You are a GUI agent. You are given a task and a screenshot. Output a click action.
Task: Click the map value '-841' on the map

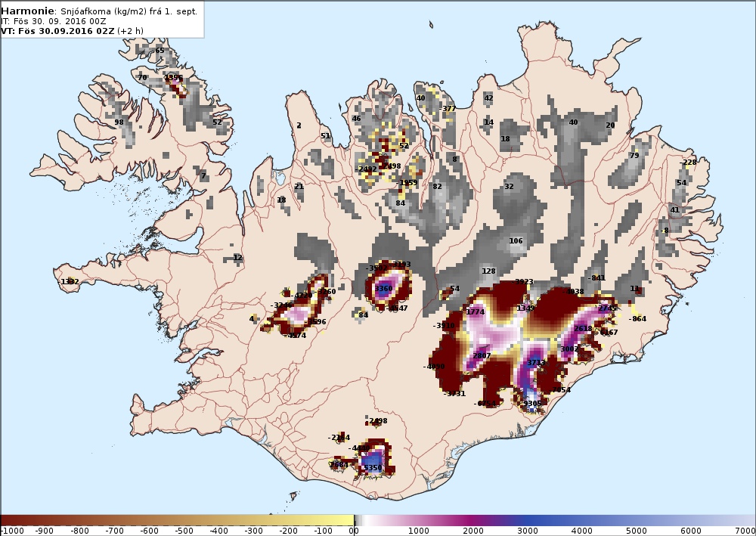point(596,277)
